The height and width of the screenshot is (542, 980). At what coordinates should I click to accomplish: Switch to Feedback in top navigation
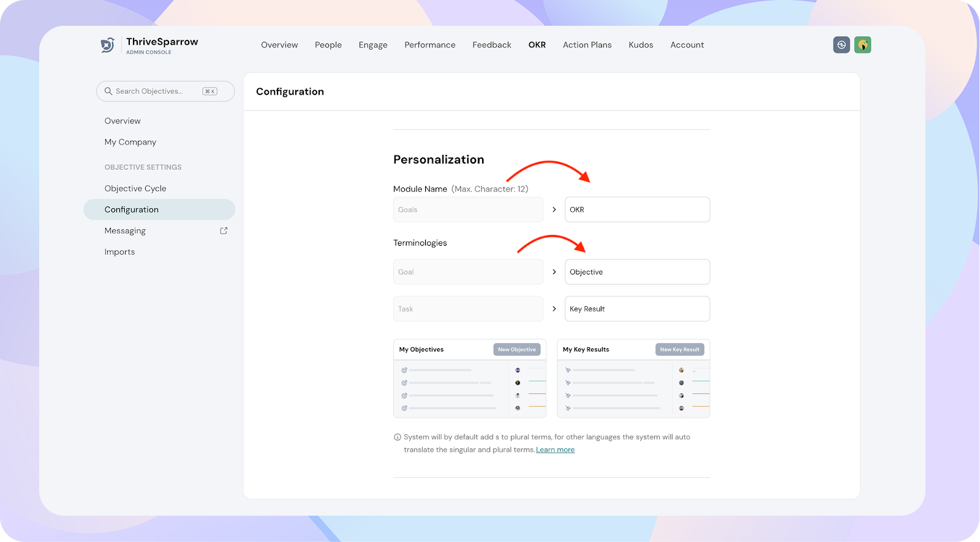pyautogui.click(x=492, y=45)
